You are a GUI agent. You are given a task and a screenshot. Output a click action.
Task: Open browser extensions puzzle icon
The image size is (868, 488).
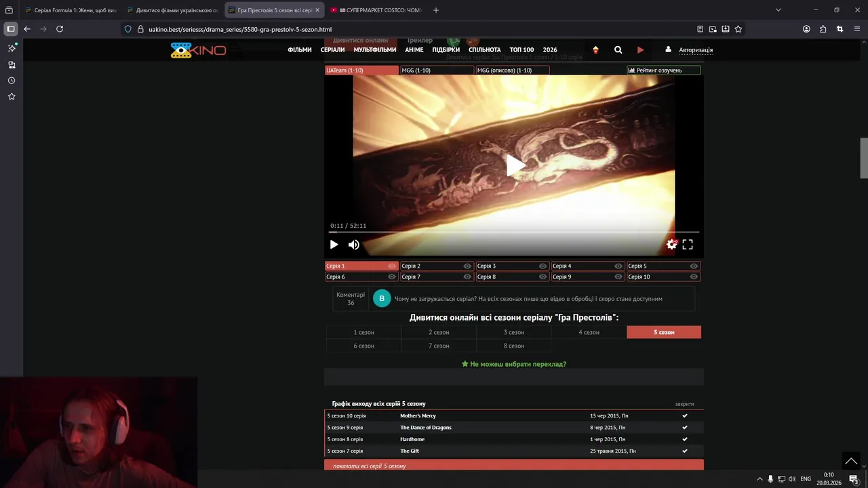coord(823,29)
